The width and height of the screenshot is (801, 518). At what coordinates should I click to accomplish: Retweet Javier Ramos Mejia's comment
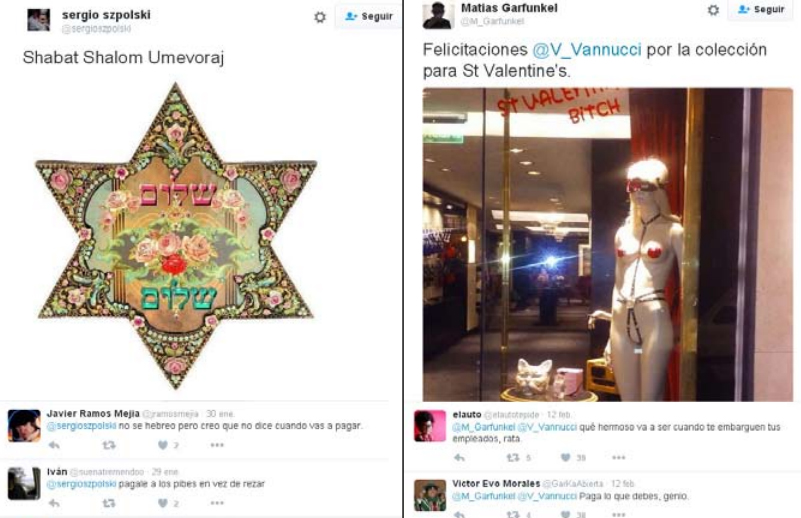click(109, 445)
